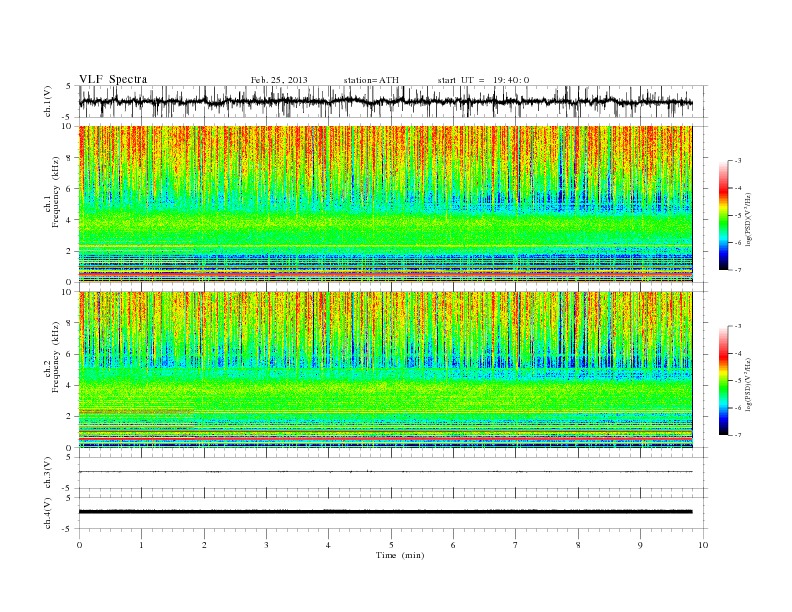The height and width of the screenshot is (612, 792).
Task: Click the "VLF Spectra" title text
Action: click(x=113, y=79)
